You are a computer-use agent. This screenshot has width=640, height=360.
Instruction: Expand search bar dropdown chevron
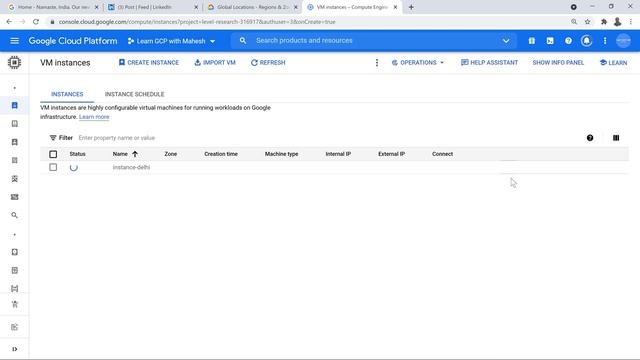pos(506,41)
